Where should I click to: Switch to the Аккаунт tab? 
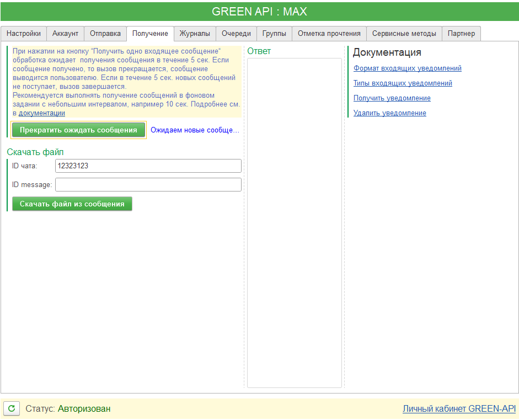[x=65, y=34]
